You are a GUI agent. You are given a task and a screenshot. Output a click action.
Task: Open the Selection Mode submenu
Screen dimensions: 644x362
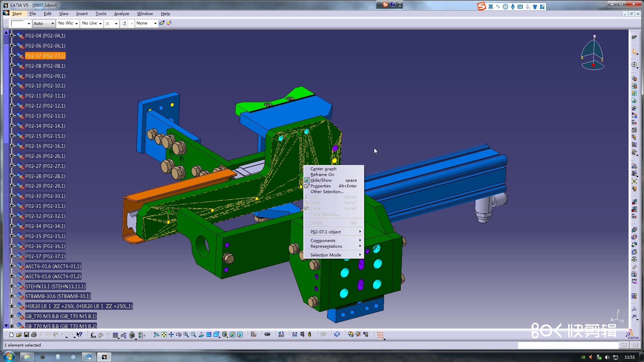326,255
